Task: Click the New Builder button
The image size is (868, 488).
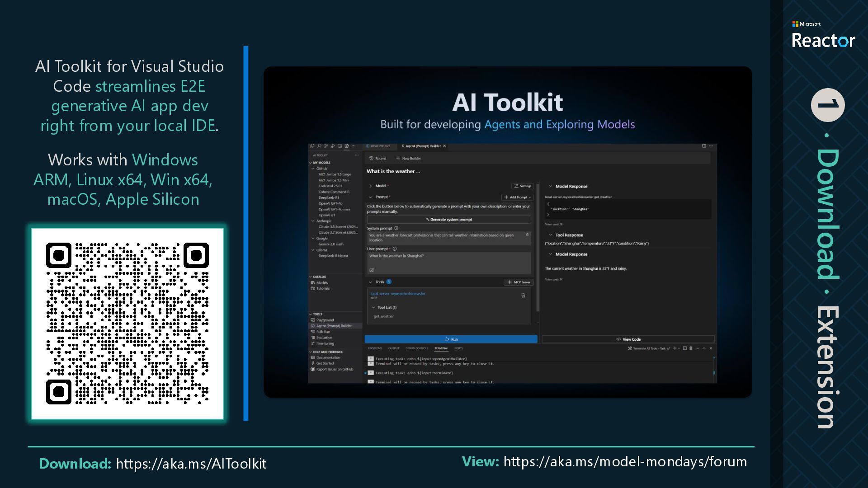Action: point(408,159)
